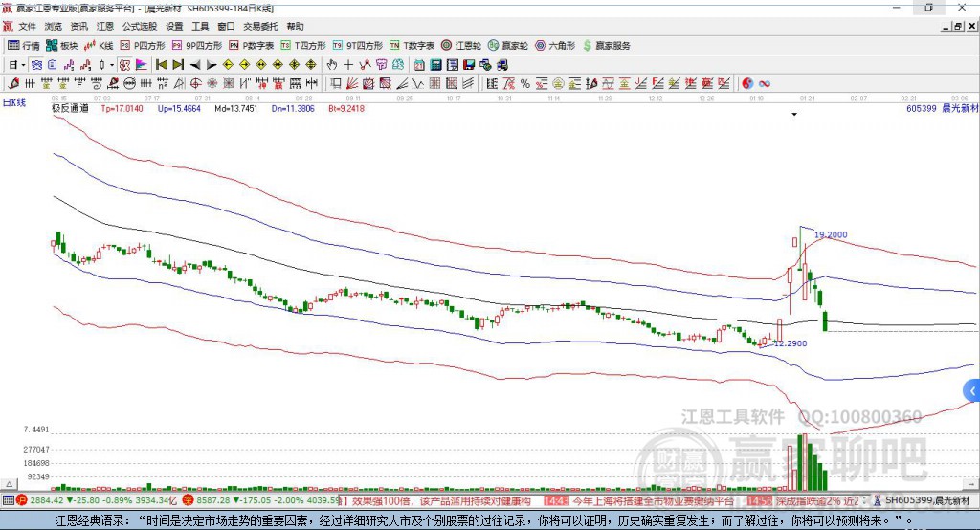The width and height of the screenshot is (980, 530).
Task: Click the 极反通道 indicator label
Action: 70,108
